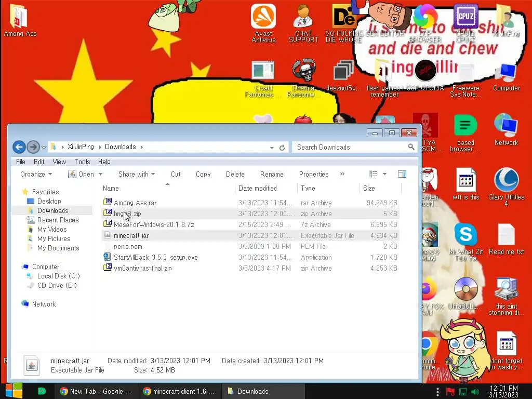Click the CPUID CPU-Z desktop icon

pos(465,23)
